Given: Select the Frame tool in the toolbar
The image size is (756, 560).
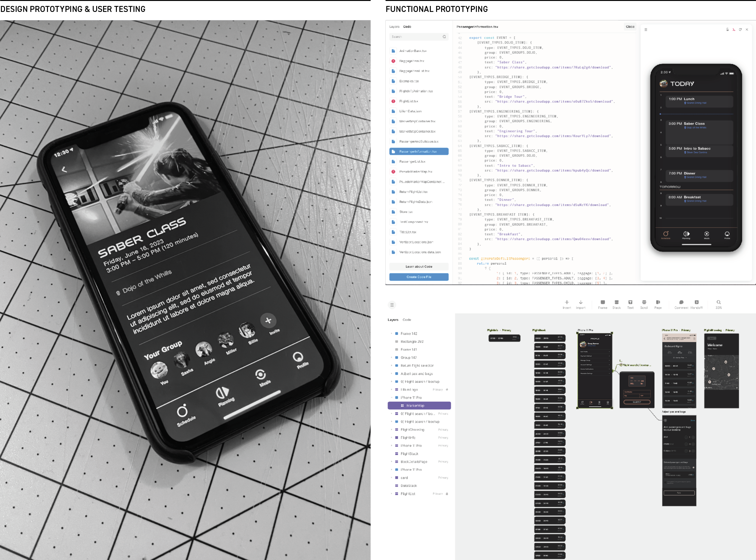Looking at the screenshot, I should (x=602, y=302).
